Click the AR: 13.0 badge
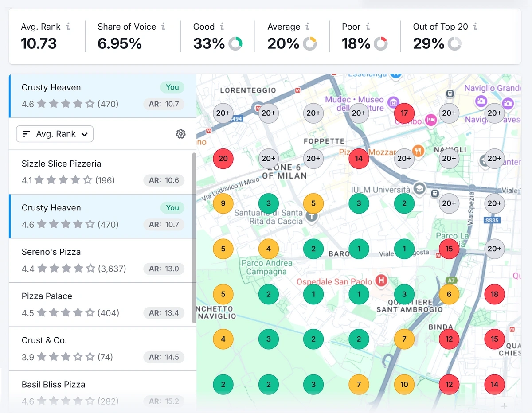 click(x=164, y=269)
